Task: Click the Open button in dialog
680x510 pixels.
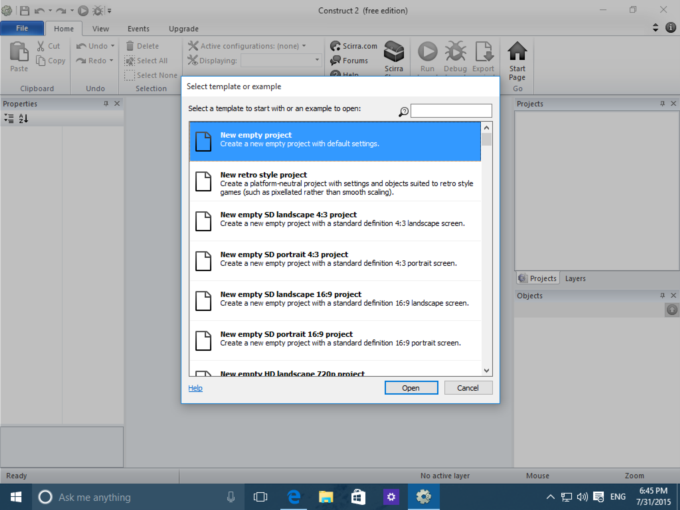Action: pyautogui.click(x=411, y=388)
